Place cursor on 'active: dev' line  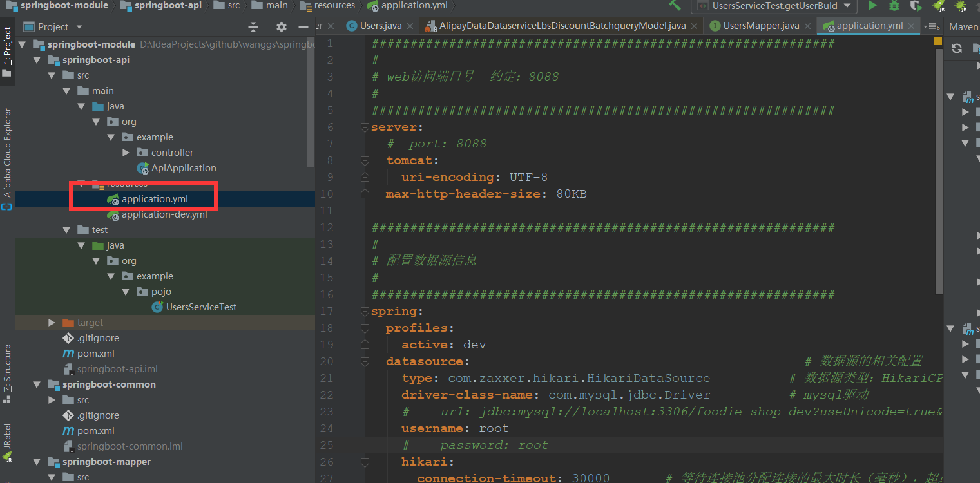coord(443,345)
